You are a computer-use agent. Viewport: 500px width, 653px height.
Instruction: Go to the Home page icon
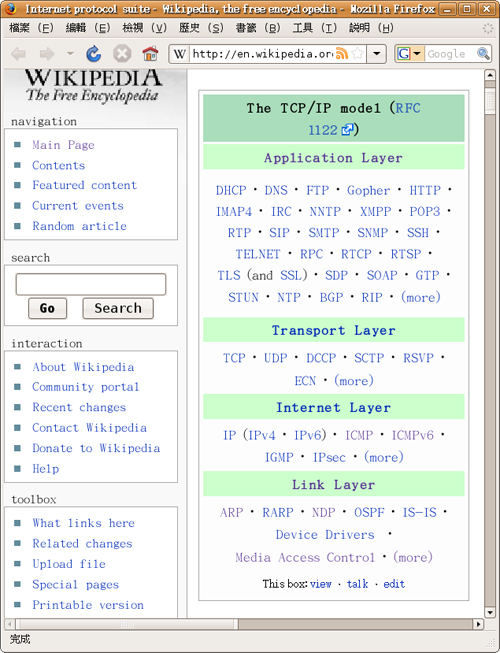tap(150, 54)
